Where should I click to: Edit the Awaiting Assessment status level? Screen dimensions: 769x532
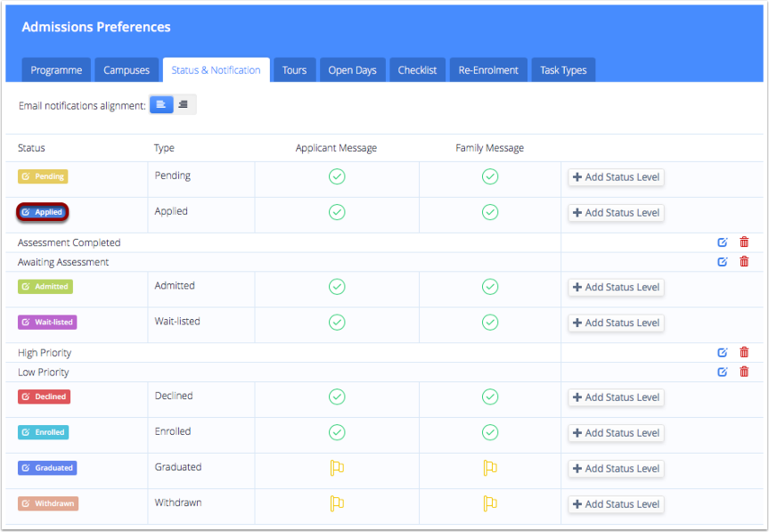click(x=722, y=262)
